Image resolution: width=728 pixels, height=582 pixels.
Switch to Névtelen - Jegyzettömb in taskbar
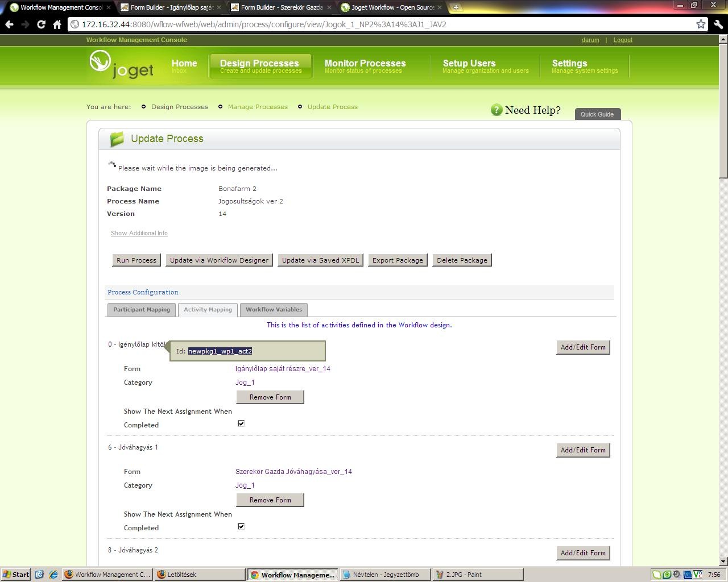coord(385,575)
